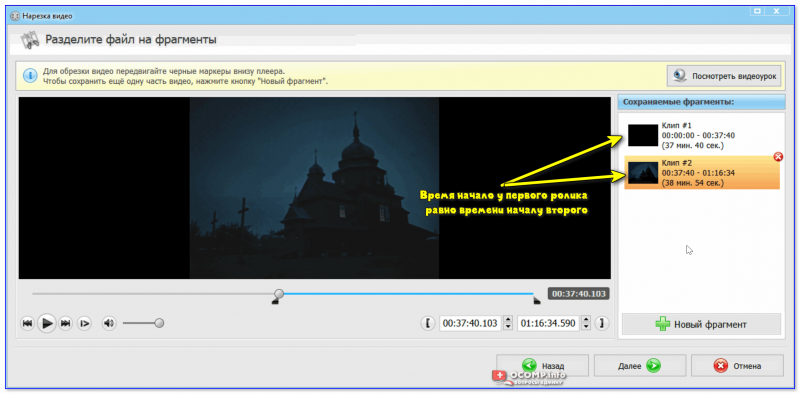This screenshot has width=800, height=394.
Task: Click the start time field 00:37:40.103
Action: pyautogui.click(x=470, y=324)
